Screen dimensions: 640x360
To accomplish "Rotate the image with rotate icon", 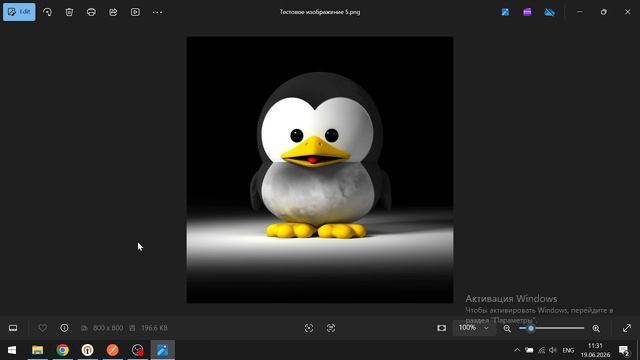I will click(47, 12).
